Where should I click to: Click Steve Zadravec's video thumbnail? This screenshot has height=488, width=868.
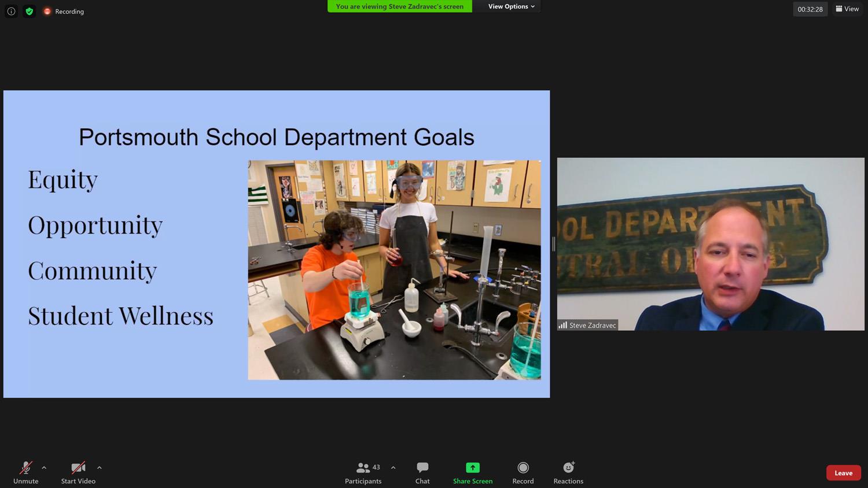pos(711,244)
